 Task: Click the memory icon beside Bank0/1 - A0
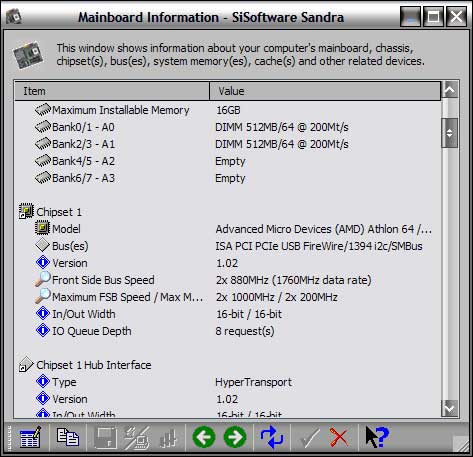[x=43, y=126]
